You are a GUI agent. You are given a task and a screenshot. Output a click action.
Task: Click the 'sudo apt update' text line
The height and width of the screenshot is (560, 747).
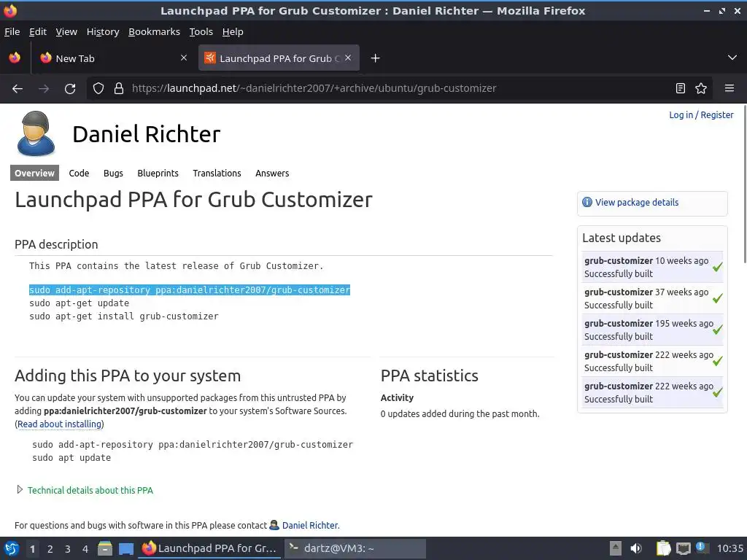pos(71,458)
